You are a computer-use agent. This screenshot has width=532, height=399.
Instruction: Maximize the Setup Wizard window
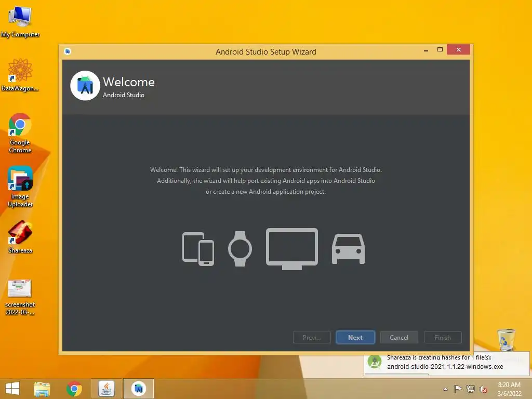coord(440,49)
